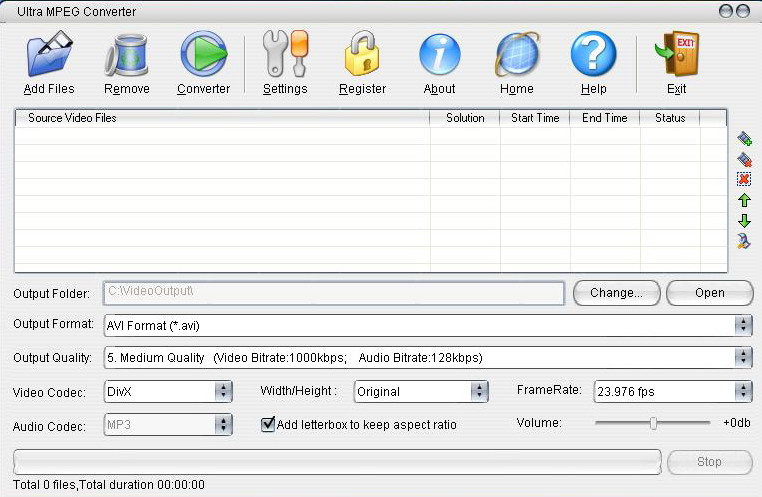Viewport: 762px width, 497px height.
Task: Click the Register padlock icon
Action: coord(362,53)
